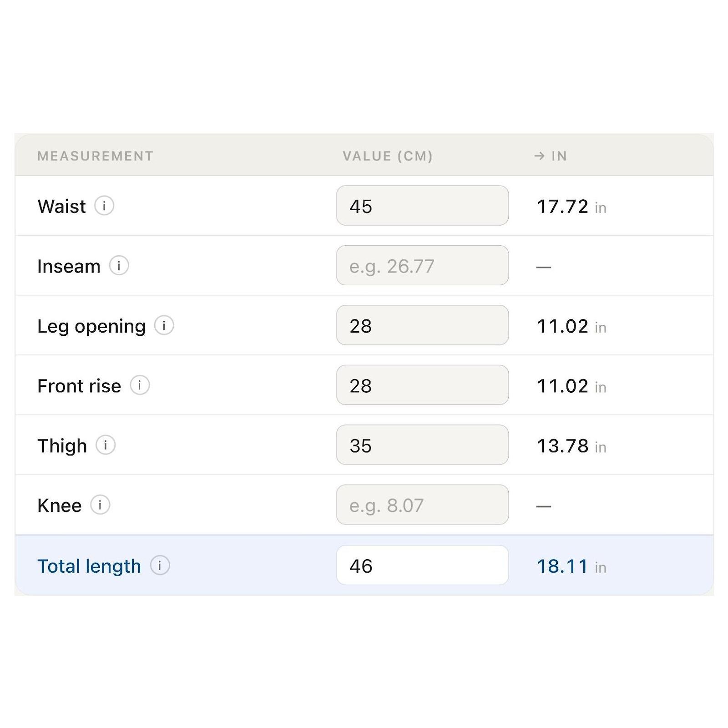Click the Thigh value field showing 35
The width and height of the screenshot is (728, 728).
tap(422, 445)
